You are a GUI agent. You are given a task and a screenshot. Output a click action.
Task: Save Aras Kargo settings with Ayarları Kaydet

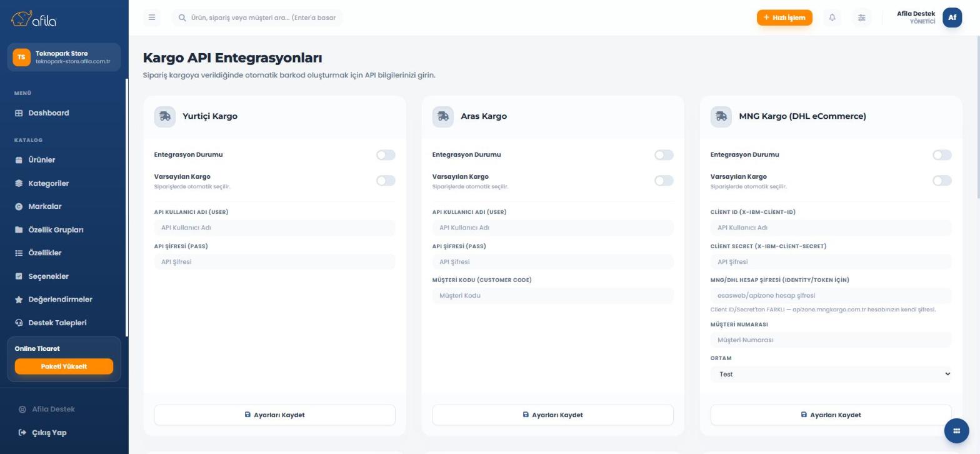pos(553,415)
